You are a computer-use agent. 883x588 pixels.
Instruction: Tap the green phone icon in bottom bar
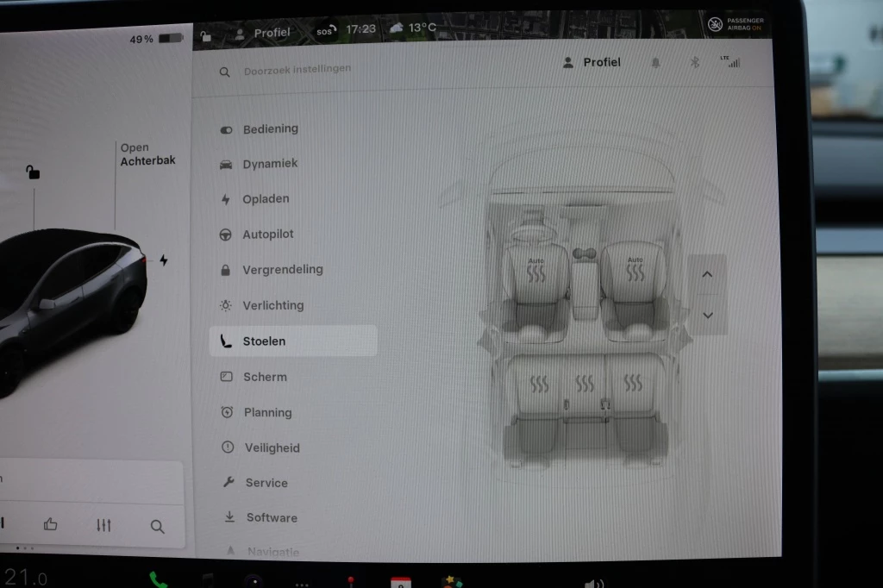(x=158, y=579)
